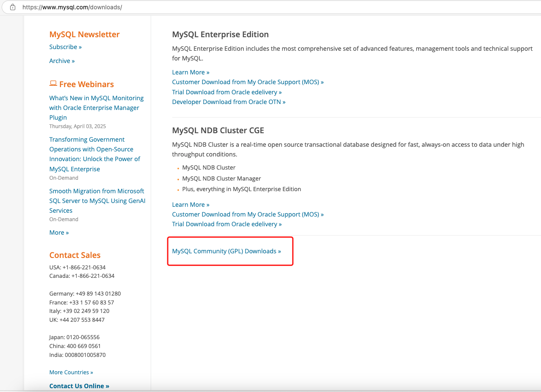The width and height of the screenshot is (541, 392).
Task: Click the Italy phone number line
Action: [80, 311]
